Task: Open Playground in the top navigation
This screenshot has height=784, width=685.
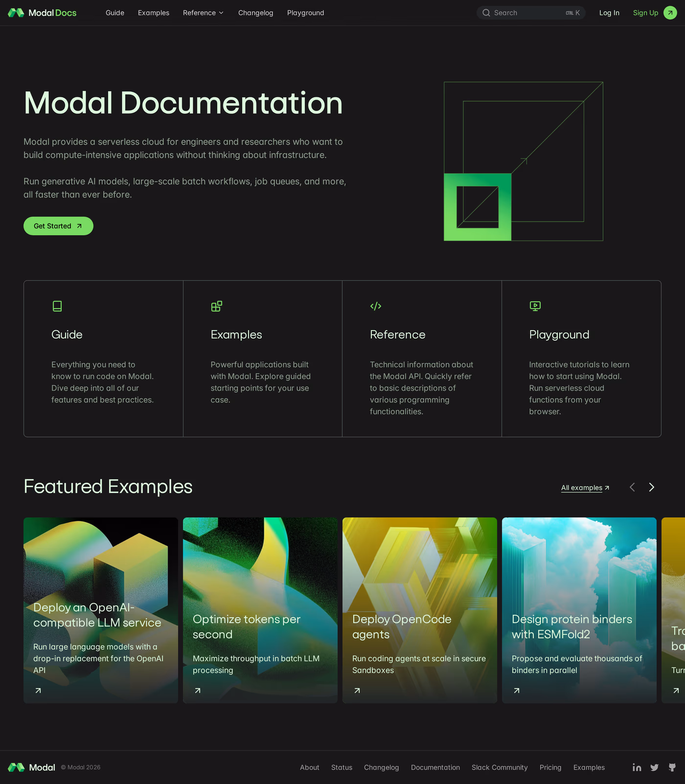Action: [x=306, y=13]
